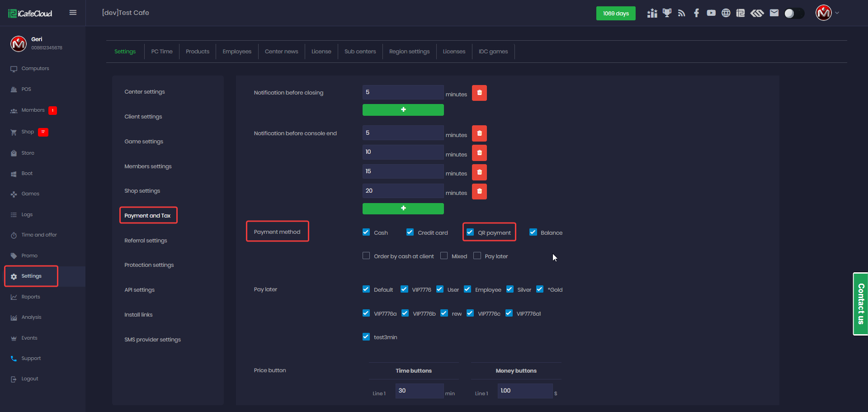Open the Facebook link icon
Screen dimensions: 868x412
[696, 13]
